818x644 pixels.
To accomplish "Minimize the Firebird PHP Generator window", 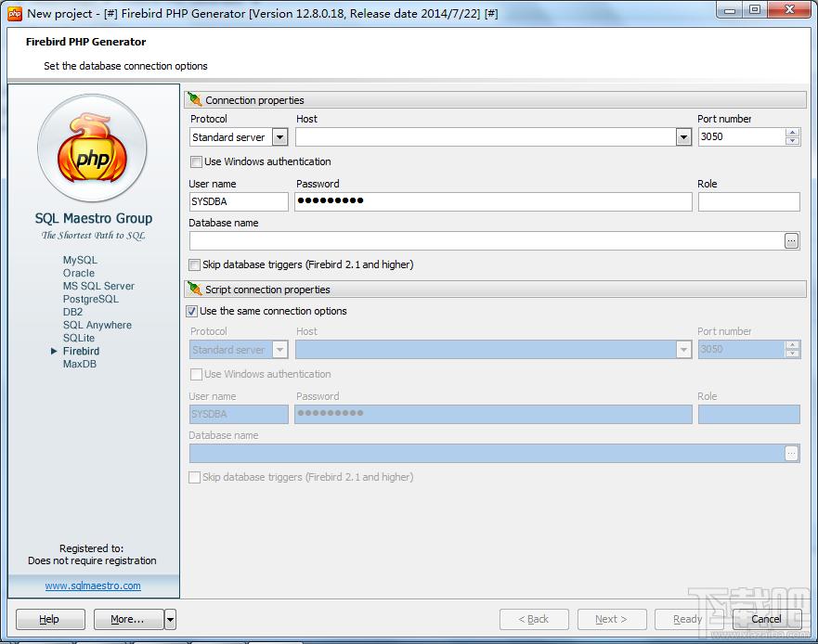I will coord(730,10).
